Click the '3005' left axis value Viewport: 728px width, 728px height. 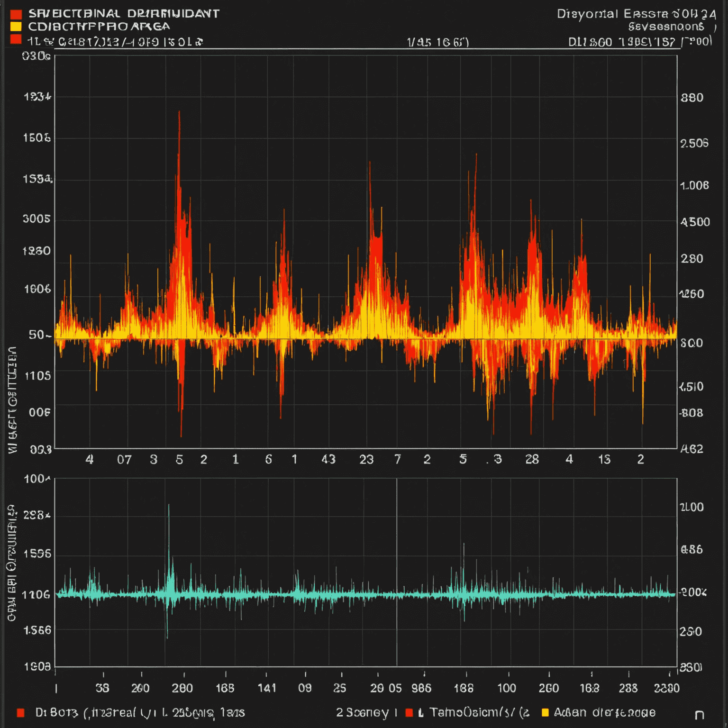(36, 219)
